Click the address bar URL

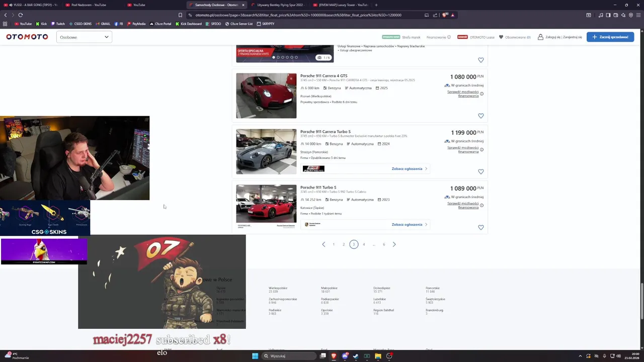[x=298, y=15]
